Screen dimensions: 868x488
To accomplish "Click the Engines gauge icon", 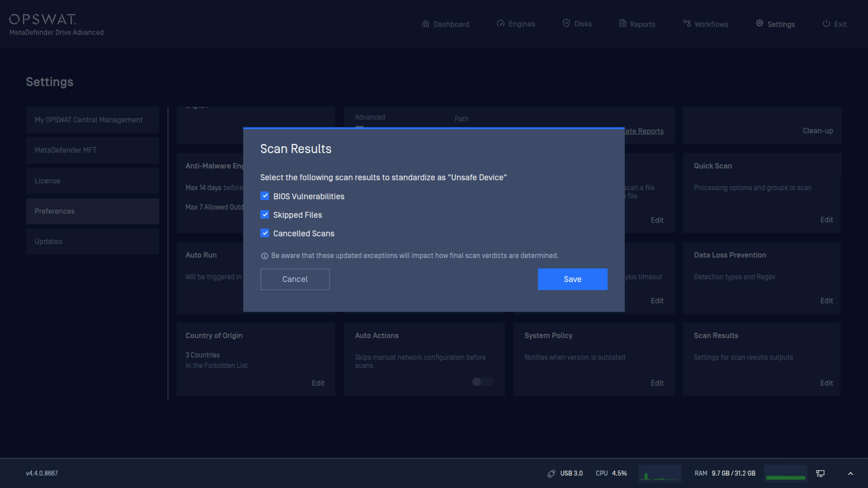I will 501,23.
